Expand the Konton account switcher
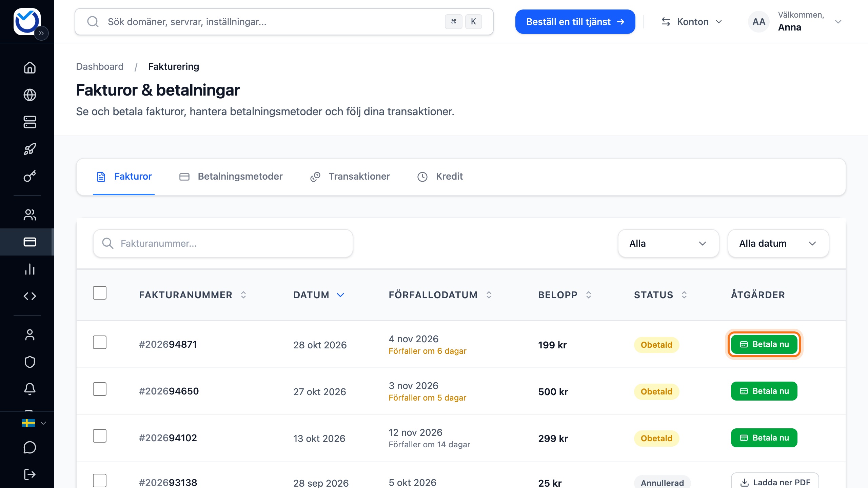 692,22
